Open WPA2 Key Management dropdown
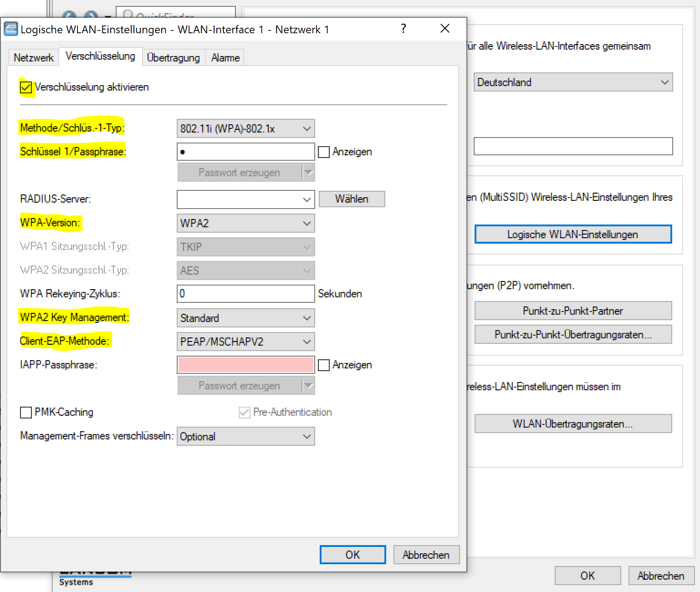Viewport: 700px width, 592px height. tap(245, 318)
